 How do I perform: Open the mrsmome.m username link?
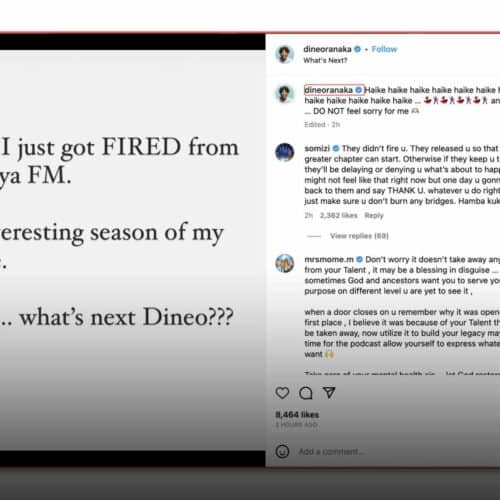pos(329,259)
